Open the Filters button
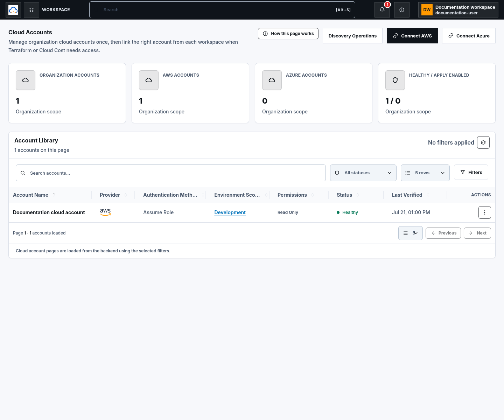The height and width of the screenshot is (420, 504). click(471, 172)
